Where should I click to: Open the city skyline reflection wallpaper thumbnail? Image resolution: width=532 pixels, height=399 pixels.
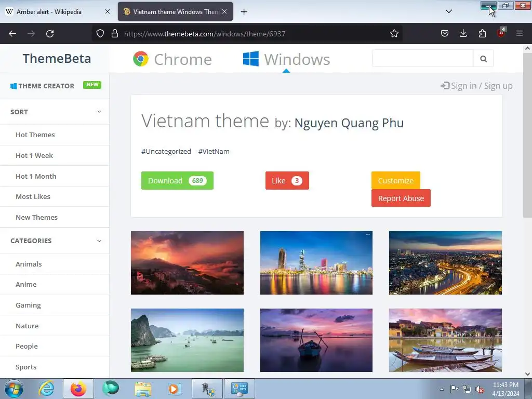coord(316,263)
